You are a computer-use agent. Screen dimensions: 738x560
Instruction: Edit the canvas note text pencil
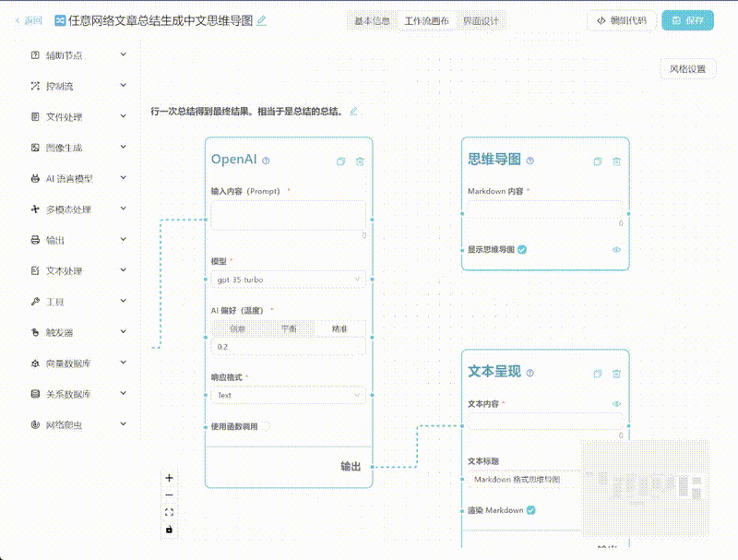(x=353, y=111)
